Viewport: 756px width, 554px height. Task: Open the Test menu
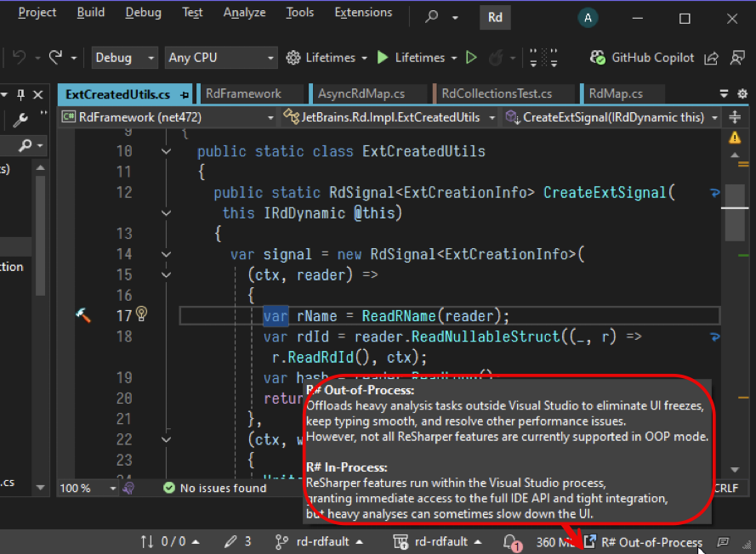coord(192,13)
